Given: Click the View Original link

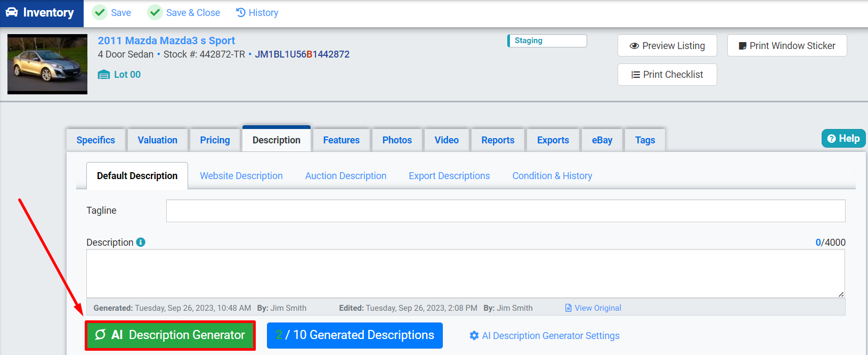Looking at the screenshot, I should tap(593, 308).
